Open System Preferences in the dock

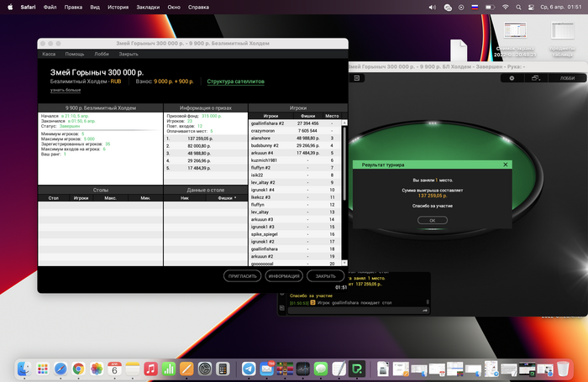205,369
